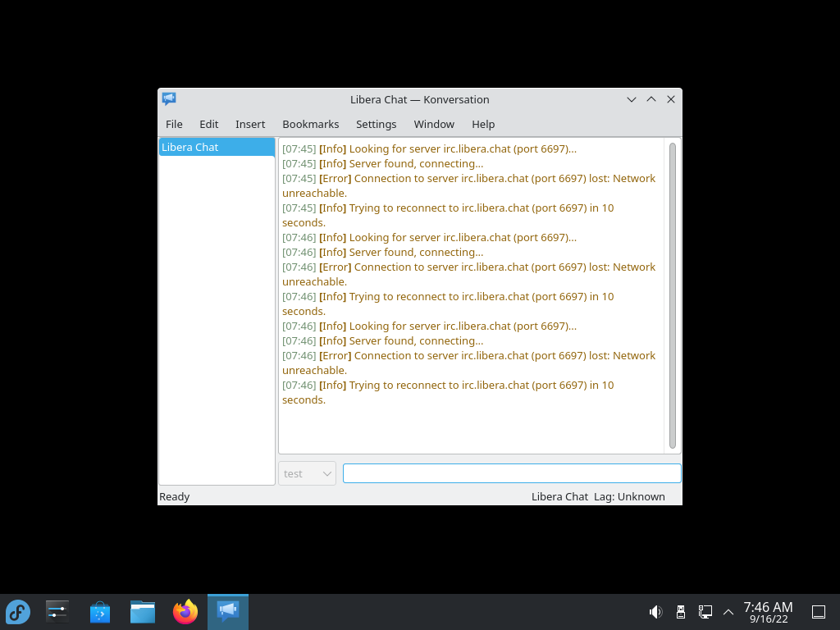Viewport: 840px width, 630px height.
Task: Open the network connections tray icon
Action: point(705,612)
